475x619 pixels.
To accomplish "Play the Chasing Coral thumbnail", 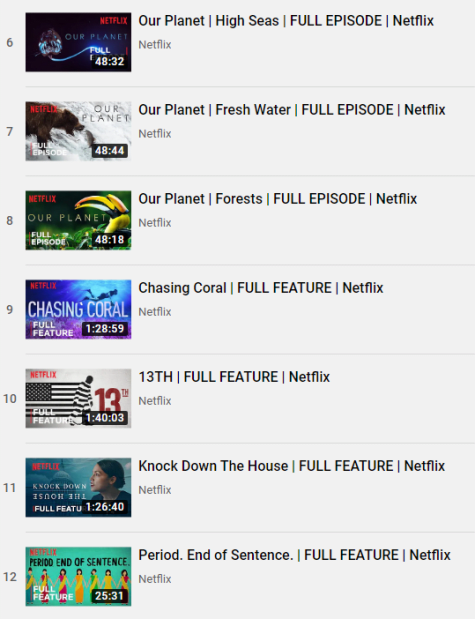I will tap(78, 310).
